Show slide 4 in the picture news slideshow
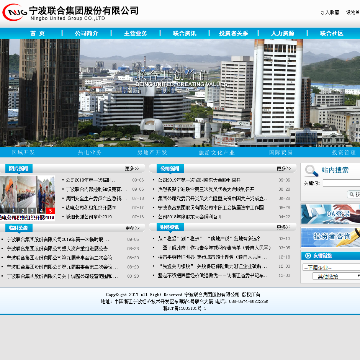 pyautogui.click(x=41, y=211)
